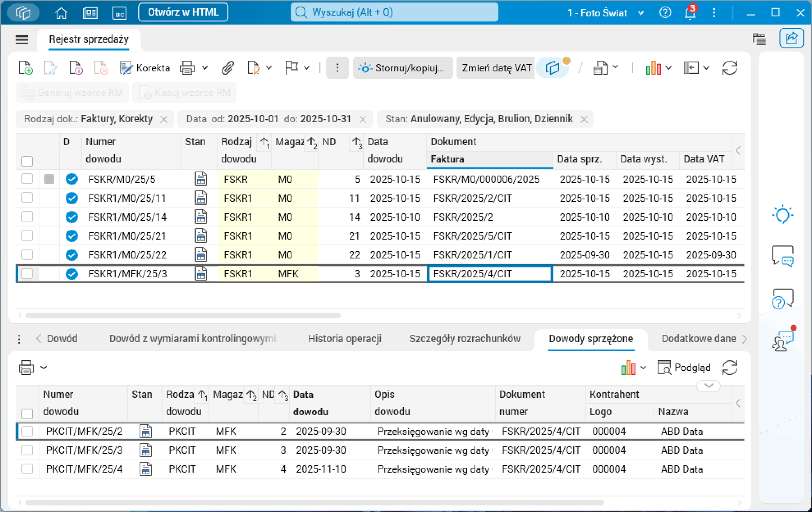Viewport: 812px width, 512px height.
Task: Expand the flag dropdown arrow
Action: tap(307, 68)
